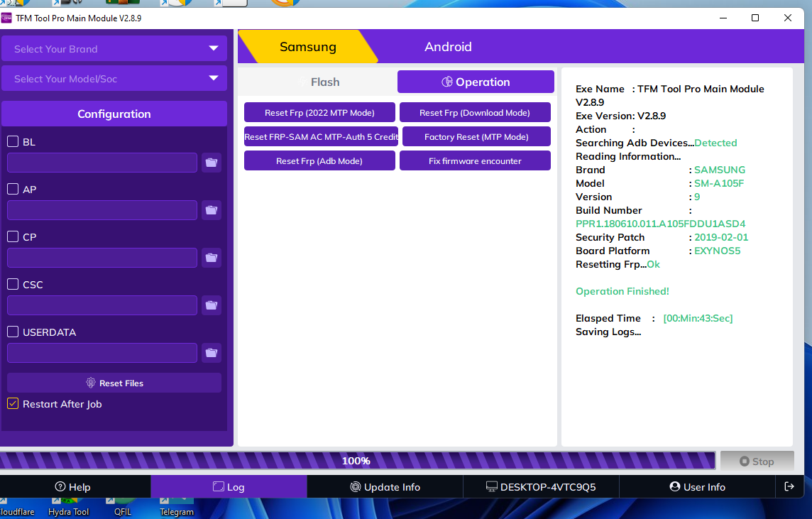Enable the CSC checkbox

pyautogui.click(x=13, y=285)
